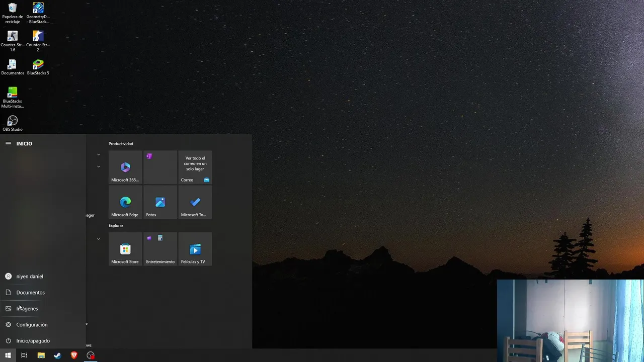Screen dimensions: 644x362
Task: Open the Microsoft 365 tile
Action: tap(125, 167)
